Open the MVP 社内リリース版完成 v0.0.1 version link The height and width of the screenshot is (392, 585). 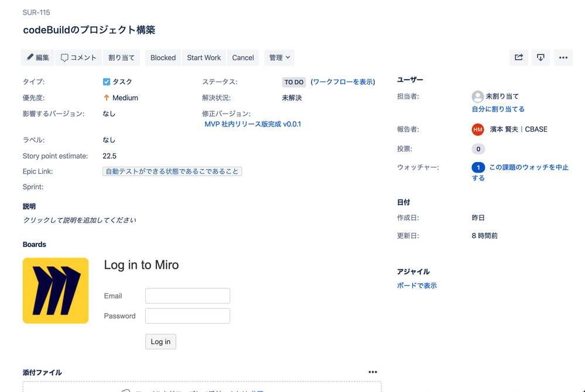(252, 124)
